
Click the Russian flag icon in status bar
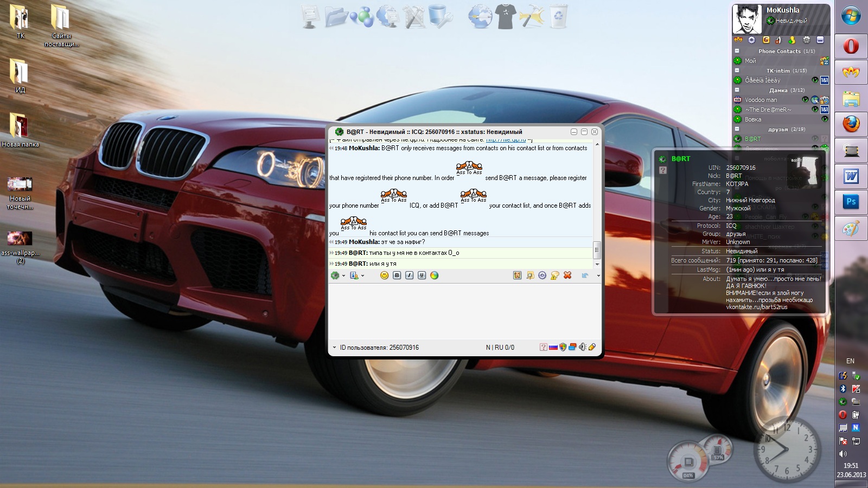[x=553, y=347]
